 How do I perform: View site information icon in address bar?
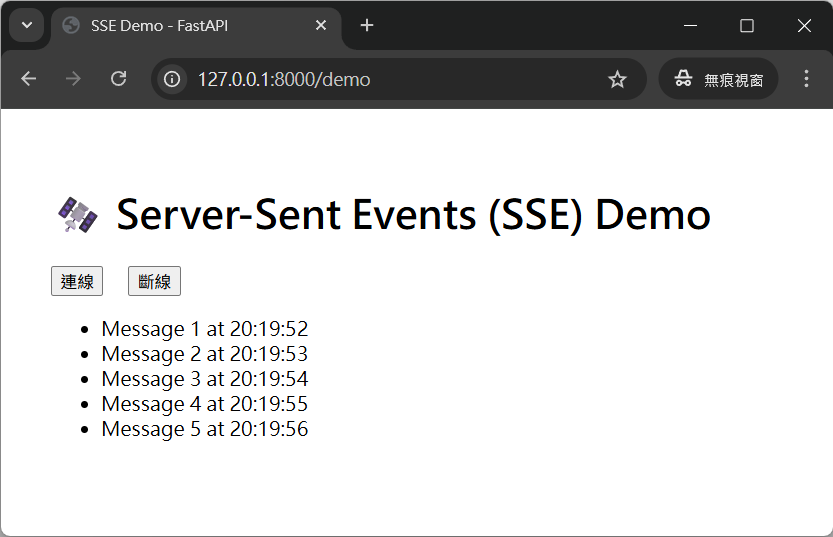click(x=172, y=79)
